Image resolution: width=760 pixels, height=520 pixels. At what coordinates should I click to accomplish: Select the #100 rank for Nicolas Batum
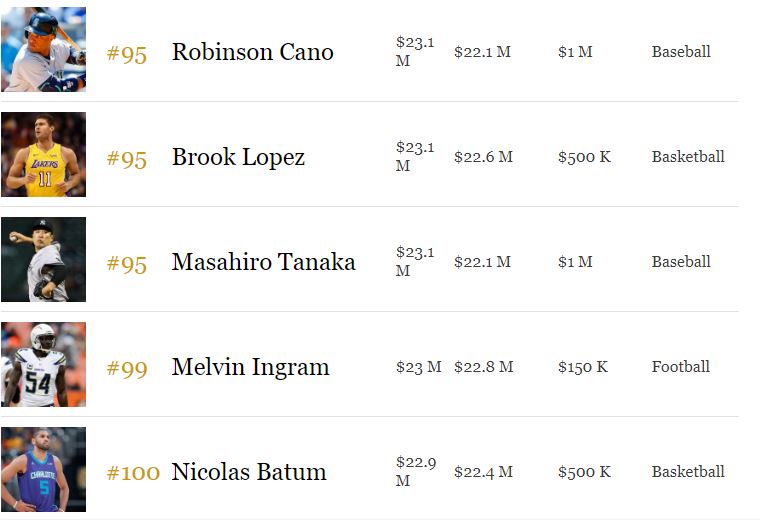pos(133,473)
